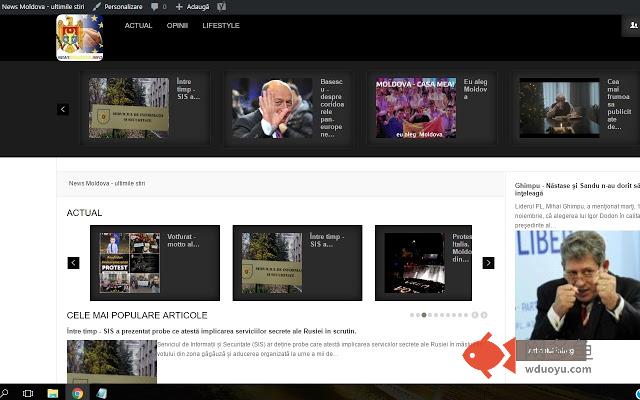The width and height of the screenshot is (640, 400).
Task: Open the LIFESTYLE menu item
Action: pyautogui.click(x=221, y=25)
